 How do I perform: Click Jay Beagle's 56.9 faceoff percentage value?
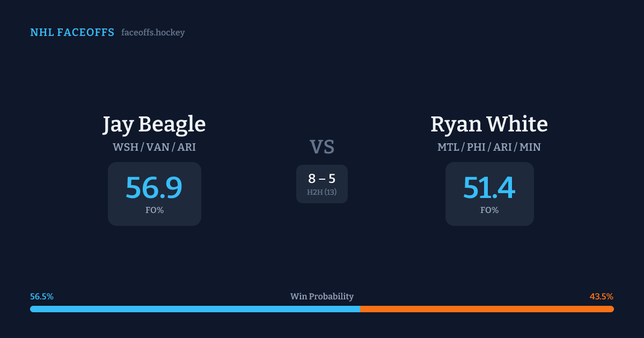click(x=154, y=188)
